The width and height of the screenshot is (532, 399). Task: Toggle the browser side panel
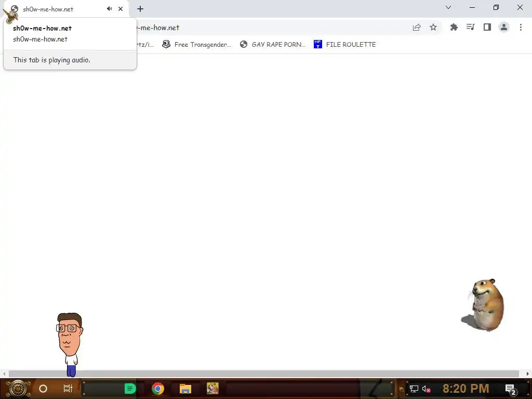coord(487,27)
